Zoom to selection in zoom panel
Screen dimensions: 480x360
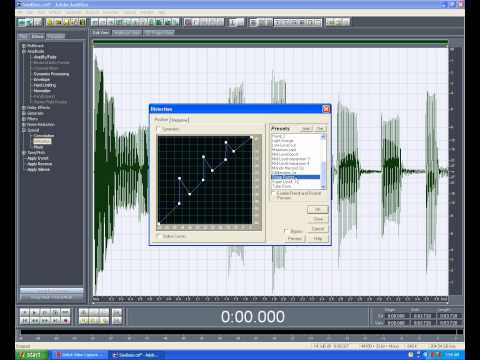click(x=84, y=321)
